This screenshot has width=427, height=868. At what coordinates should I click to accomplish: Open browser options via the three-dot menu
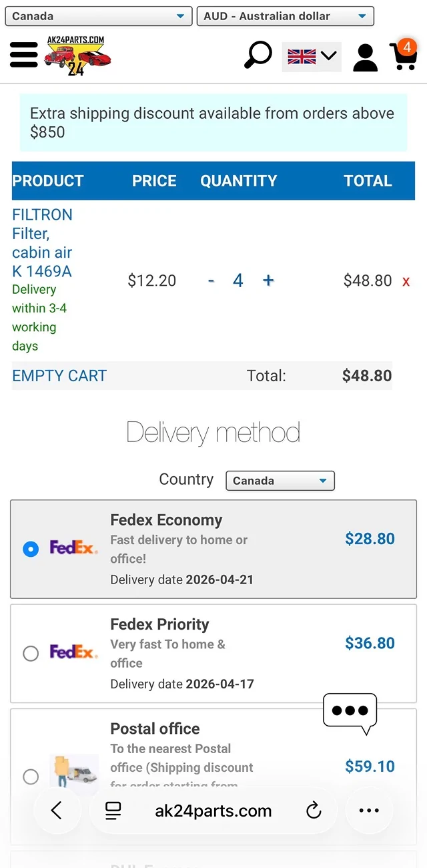pos(369,811)
